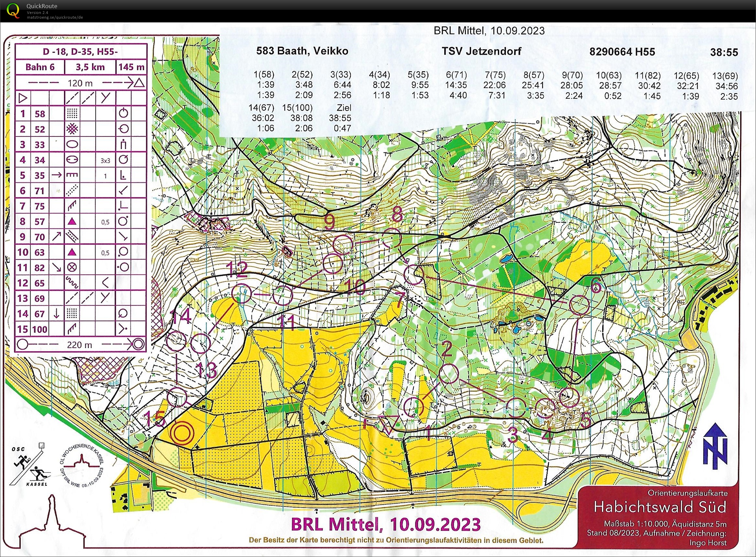Click the red finish double circle
Image resolution: width=756 pixels, height=557 pixels.
(x=182, y=433)
